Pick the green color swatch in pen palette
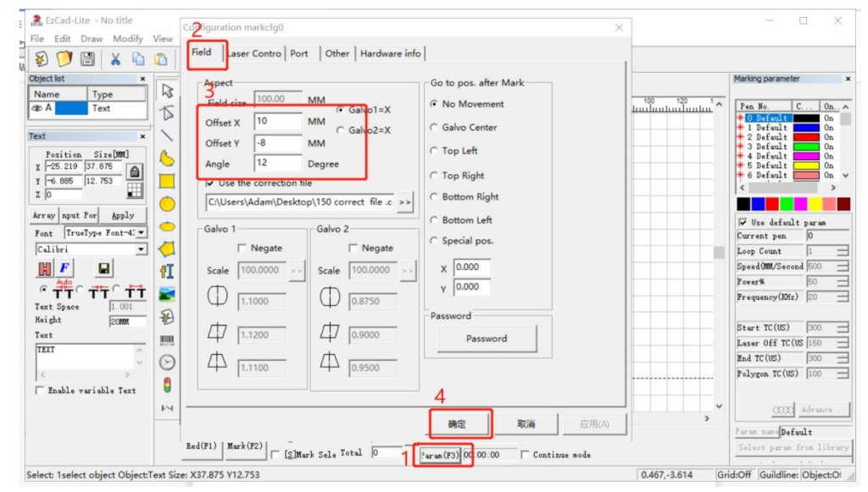This screenshot has height=492, width=868. coord(786,204)
